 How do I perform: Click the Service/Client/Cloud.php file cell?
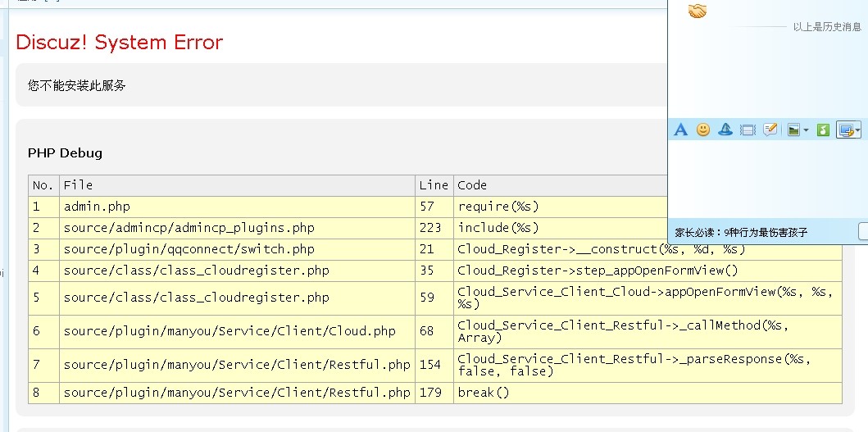pos(237,331)
